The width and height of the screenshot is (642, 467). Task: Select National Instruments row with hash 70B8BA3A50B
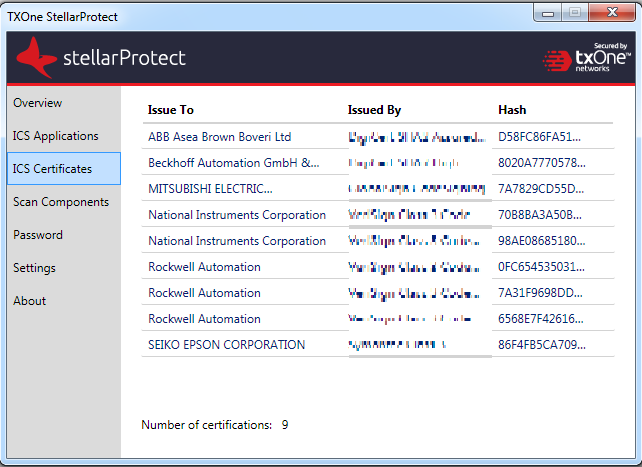(x=378, y=215)
